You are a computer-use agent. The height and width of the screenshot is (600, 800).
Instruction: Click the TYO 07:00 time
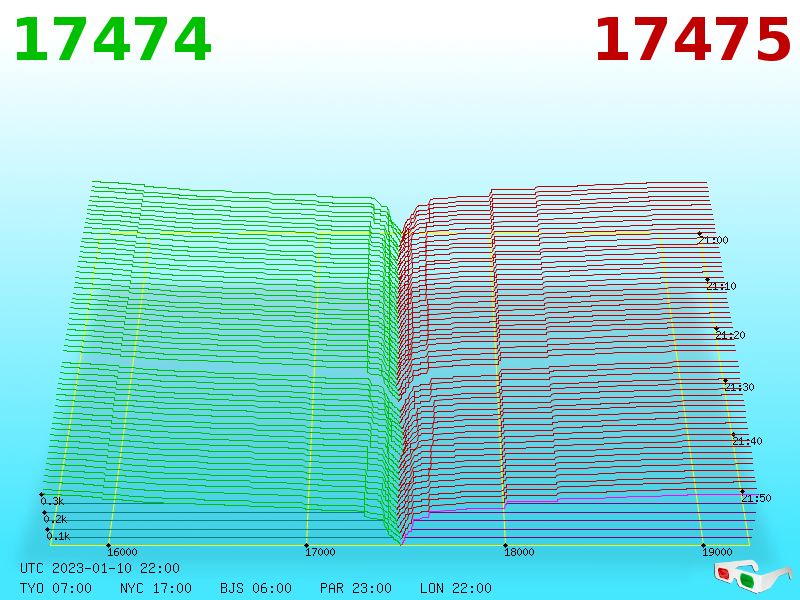click(56, 588)
